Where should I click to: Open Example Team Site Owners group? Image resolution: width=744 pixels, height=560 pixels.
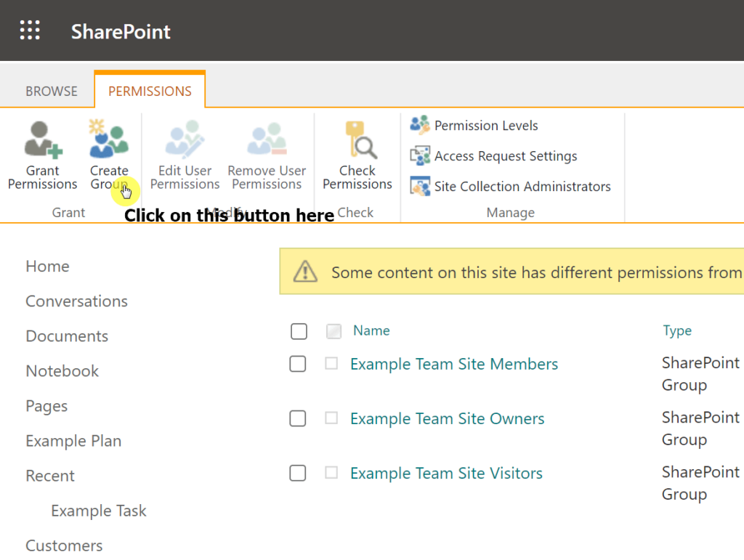coord(448,418)
